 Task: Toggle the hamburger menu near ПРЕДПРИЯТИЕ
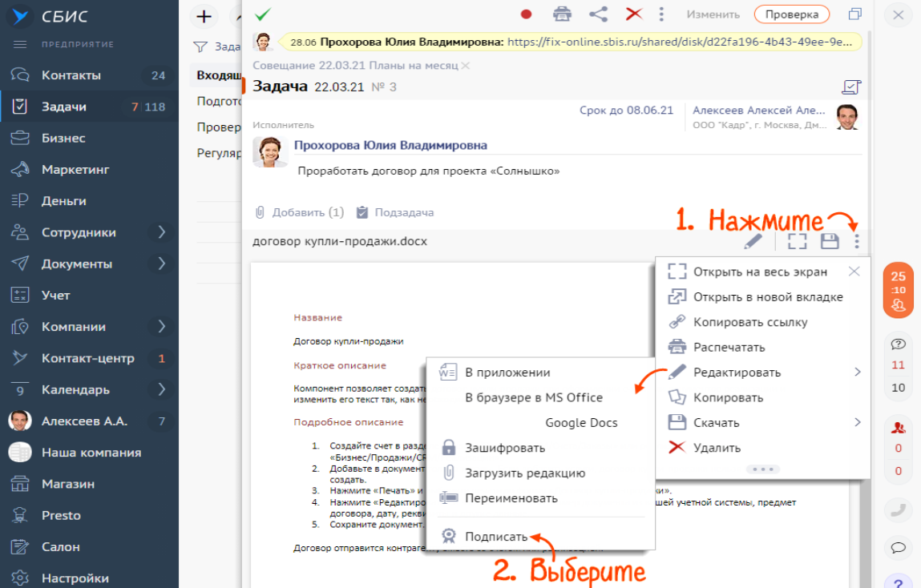pos(19,45)
